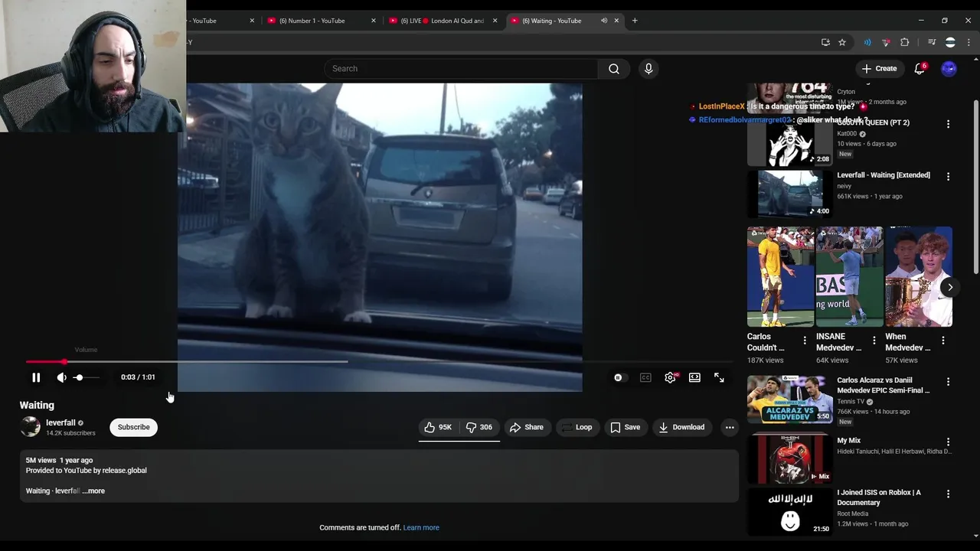Dislike the video (306)
This screenshot has height=551, width=980.
[x=479, y=427]
